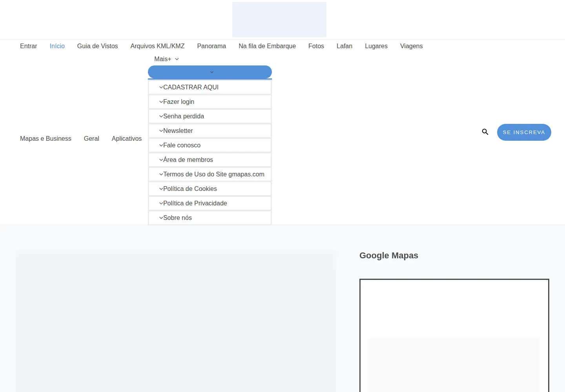The width and height of the screenshot is (565, 392).
Task: Click chevron beside Sobre nós
Action: (161, 218)
